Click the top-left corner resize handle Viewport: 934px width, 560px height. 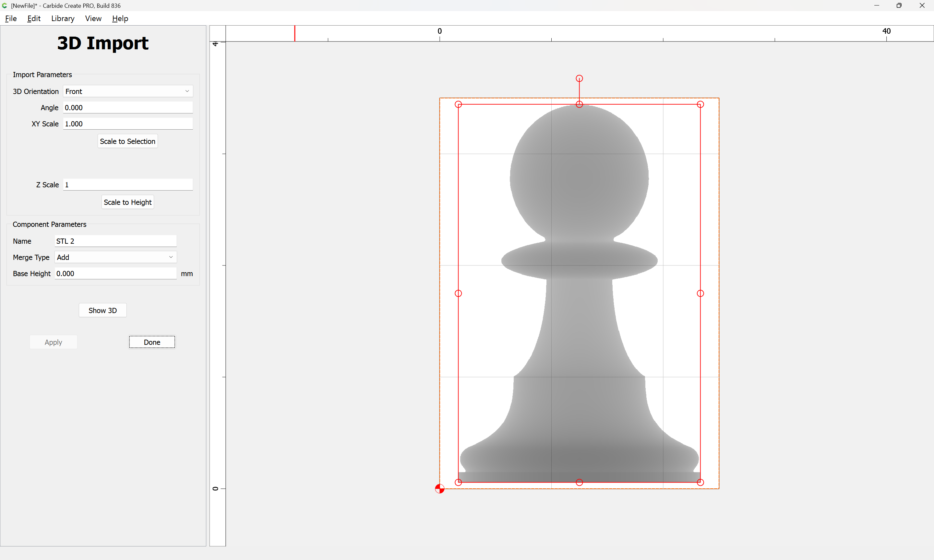[x=458, y=105]
